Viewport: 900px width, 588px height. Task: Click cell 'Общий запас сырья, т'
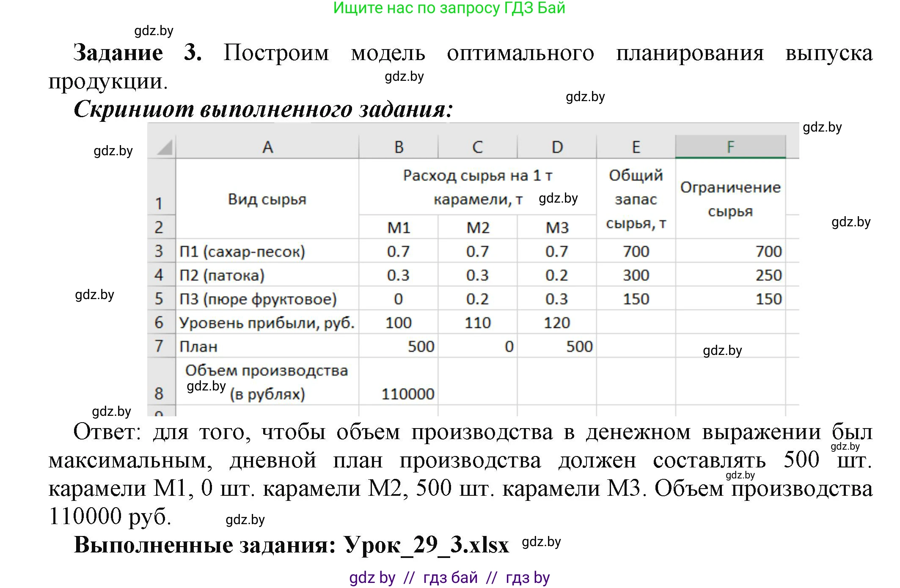(x=636, y=199)
